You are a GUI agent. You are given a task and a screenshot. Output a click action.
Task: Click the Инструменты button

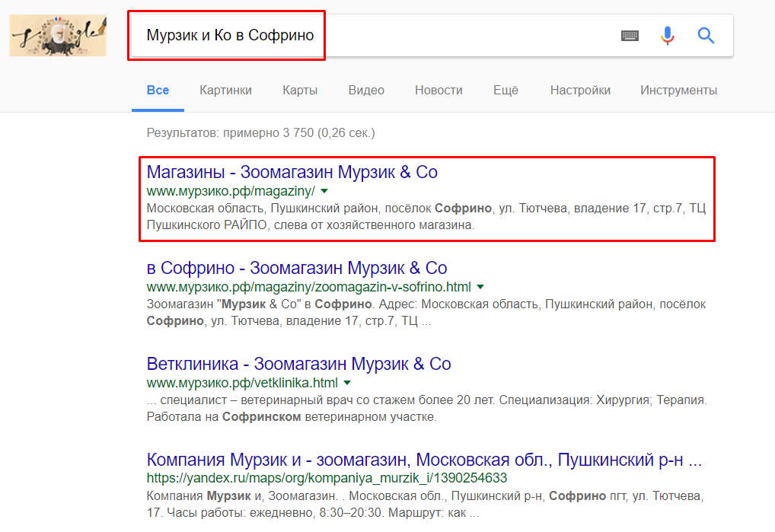click(x=678, y=91)
